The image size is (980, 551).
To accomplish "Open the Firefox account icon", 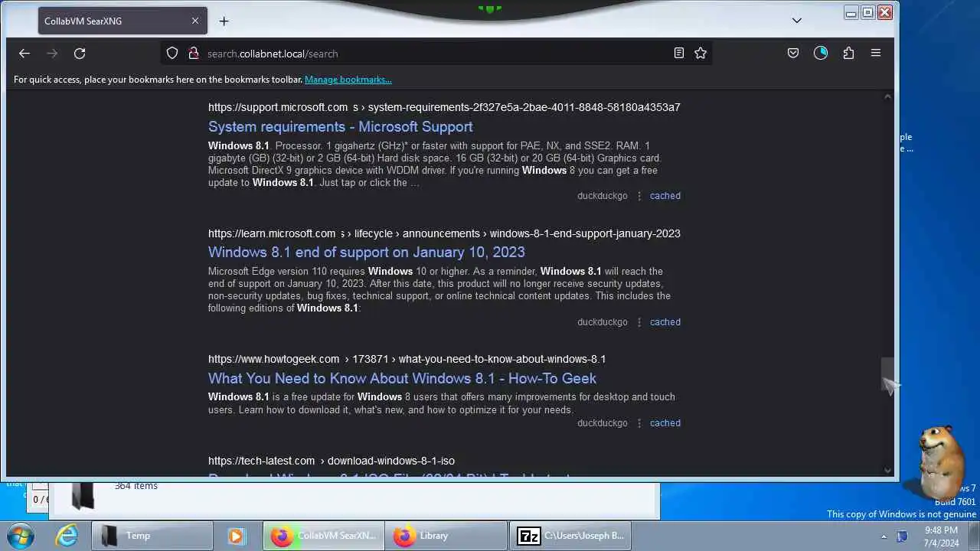I will 821,54.
